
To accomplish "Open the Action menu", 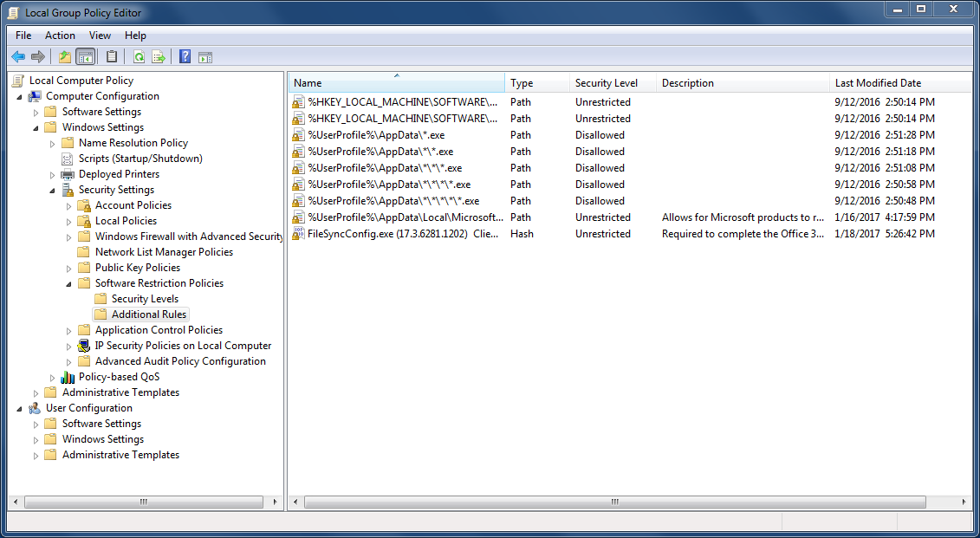I will pyautogui.click(x=59, y=36).
